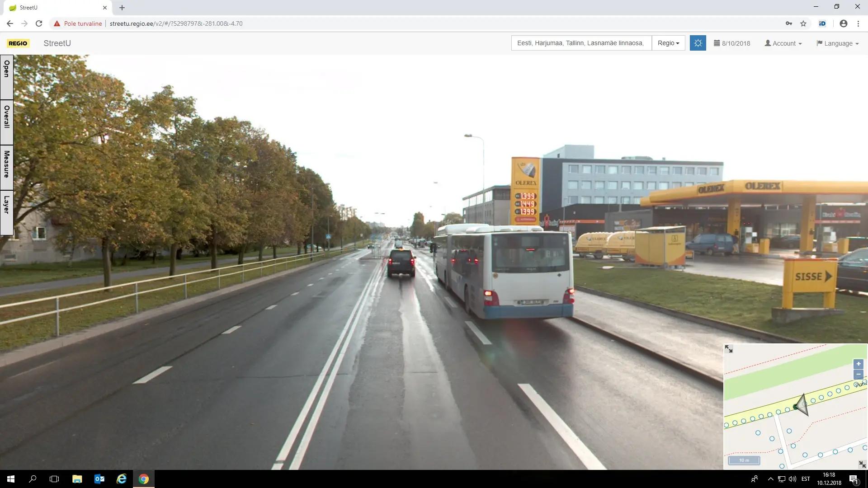Collapse minimap with bottom-right arrows icon
Image resolution: width=868 pixels, height=488 pixels.
coord(862,465)
